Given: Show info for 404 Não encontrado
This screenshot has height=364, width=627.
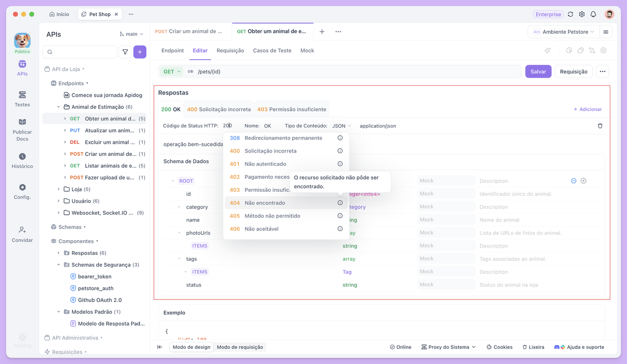Looking at the screenshot, I should (340, 203).
